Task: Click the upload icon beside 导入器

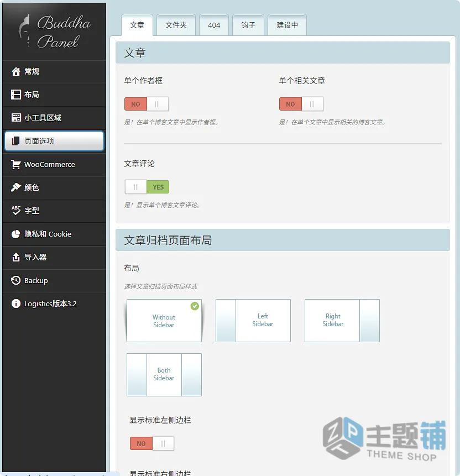Action: point(16,257)
